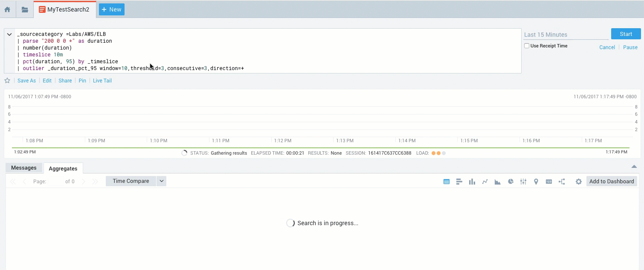Open the library folder icon
644x270 pixels.
[x=24, y=9]
